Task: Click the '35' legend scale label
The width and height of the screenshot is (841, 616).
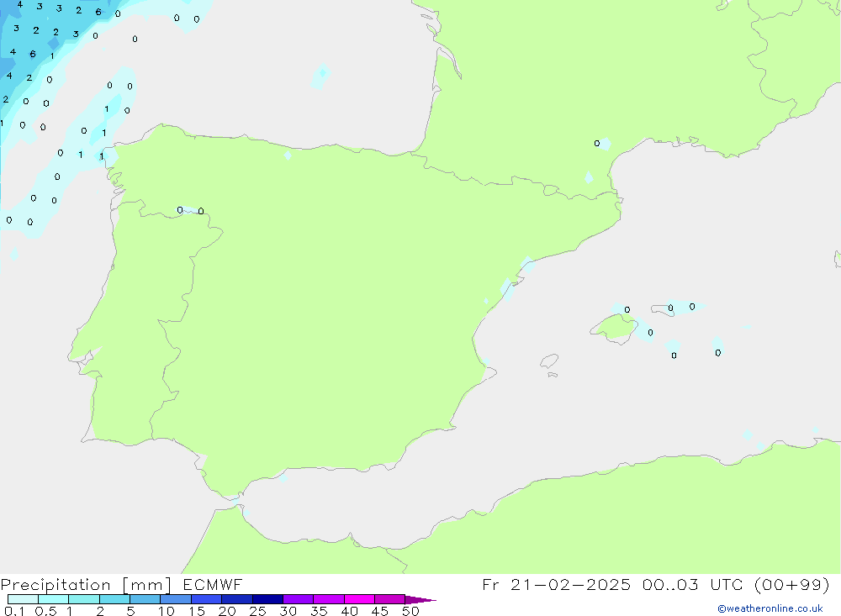Action: point(319,611)
